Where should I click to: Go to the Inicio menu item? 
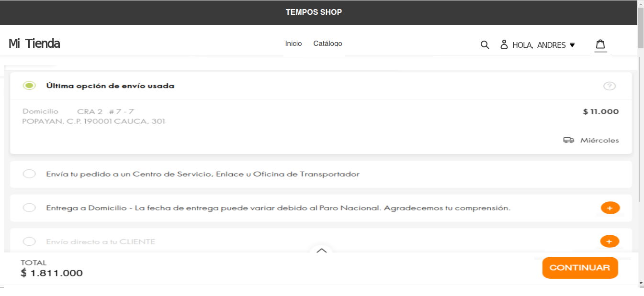click(293, 44)
